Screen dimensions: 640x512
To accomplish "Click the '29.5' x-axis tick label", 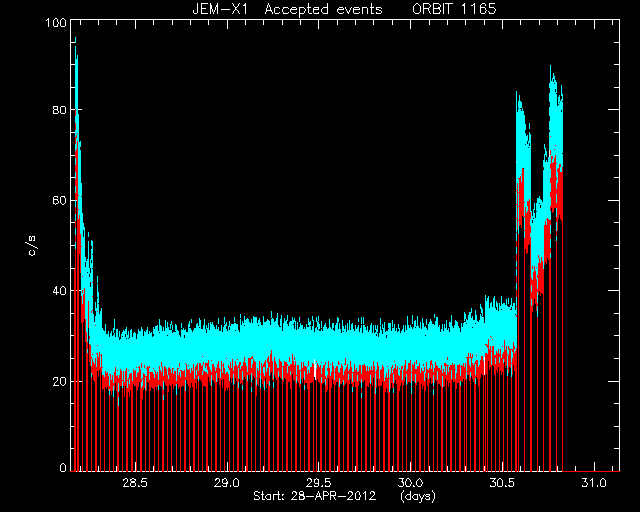I will point(318,483).
